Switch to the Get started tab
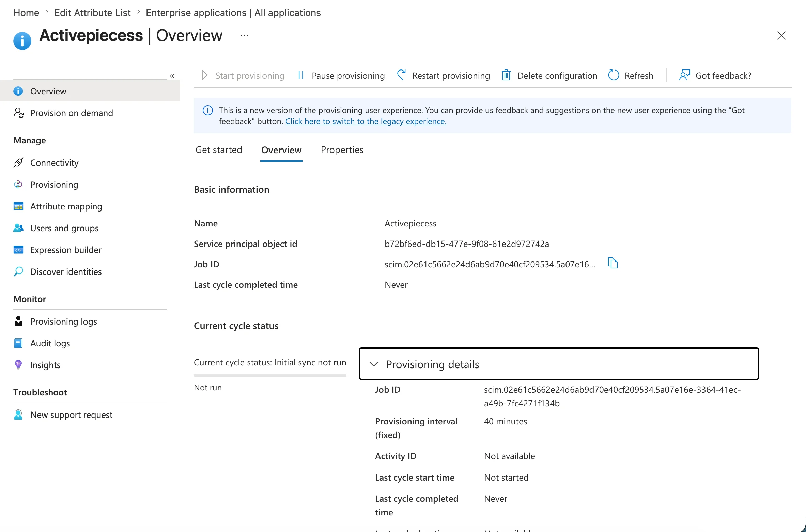The image size is (806, 532). 219,150
